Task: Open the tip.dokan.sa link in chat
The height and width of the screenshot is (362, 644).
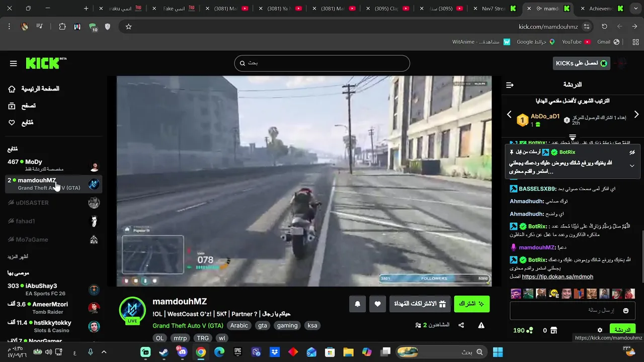Action: point(557,277)
